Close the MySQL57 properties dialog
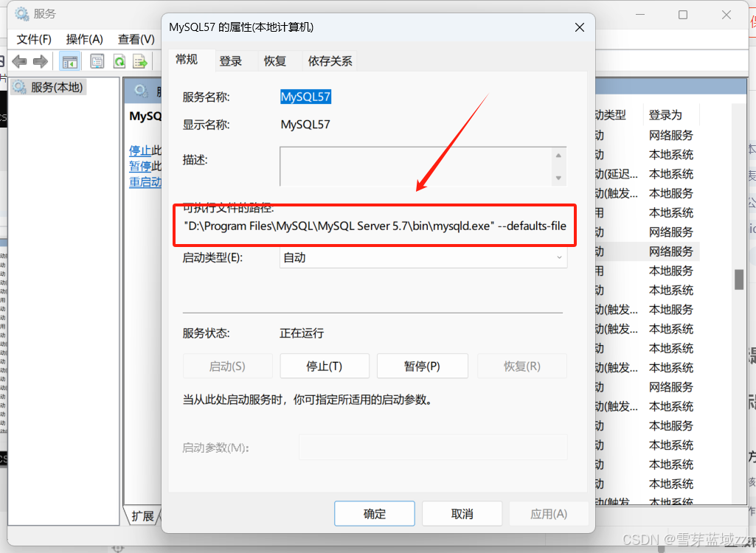This screenshot has width=756, height=553. (580, 27)
